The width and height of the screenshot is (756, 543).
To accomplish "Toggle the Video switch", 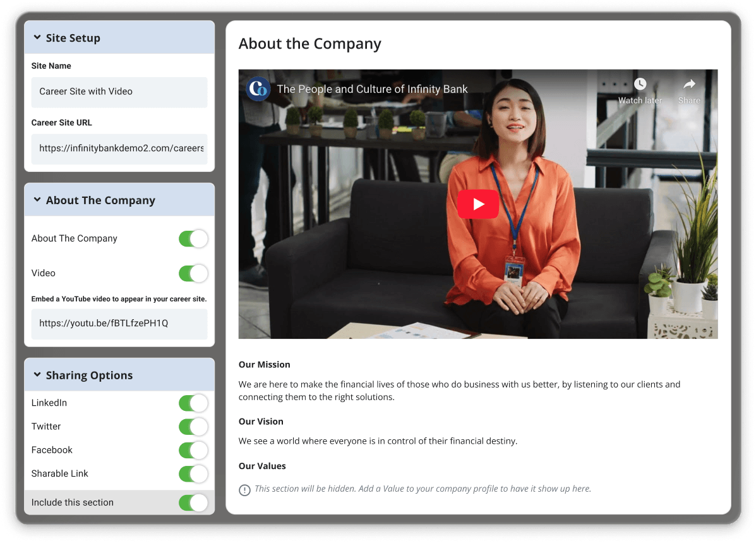I will [193, 273].
